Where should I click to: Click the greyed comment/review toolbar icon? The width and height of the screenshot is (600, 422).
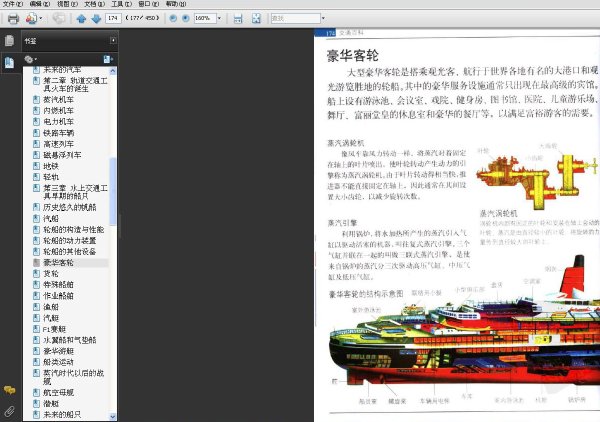tap(59, 18)
